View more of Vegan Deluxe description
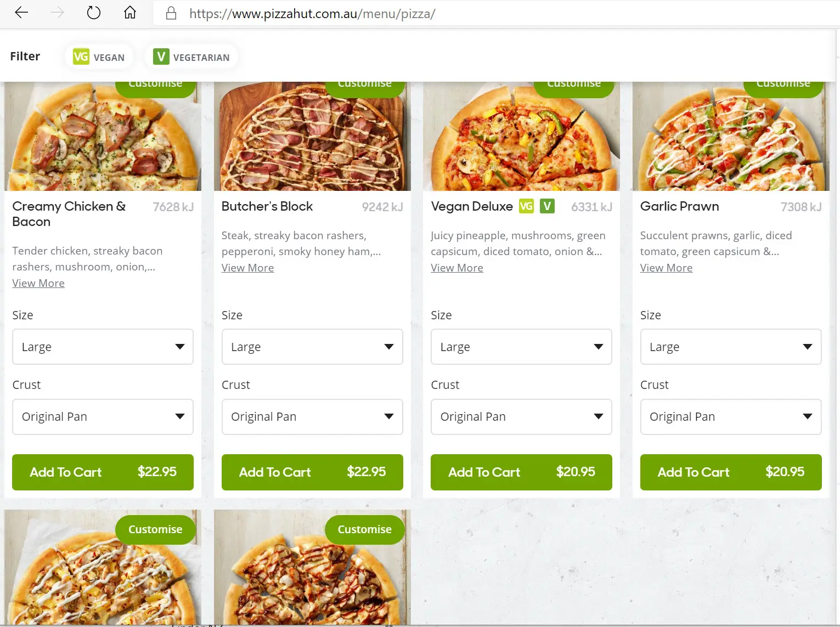Viewport: 840px width, 627px height. 456,268
